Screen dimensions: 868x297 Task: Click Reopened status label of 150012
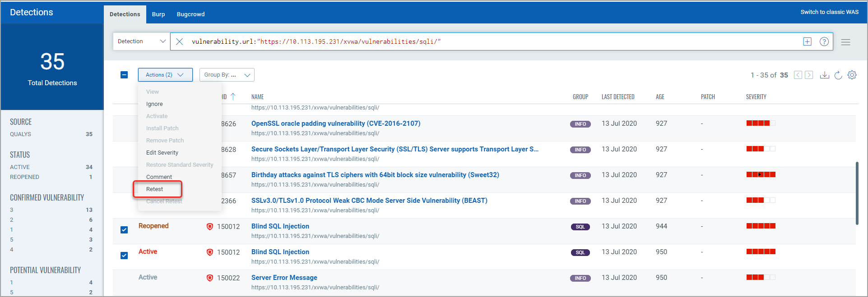[153, 226]
